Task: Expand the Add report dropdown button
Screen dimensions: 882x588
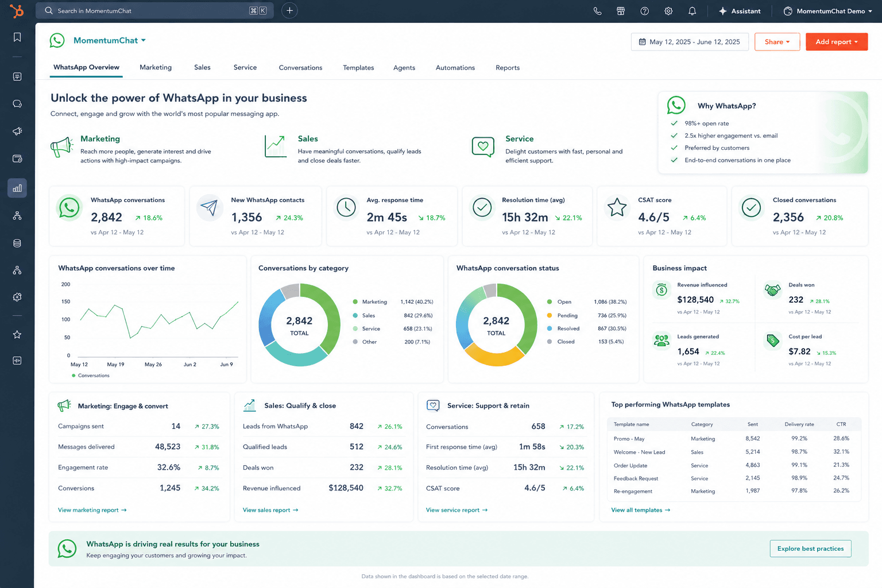Action: pyautogui.click(x=837, y=42)
